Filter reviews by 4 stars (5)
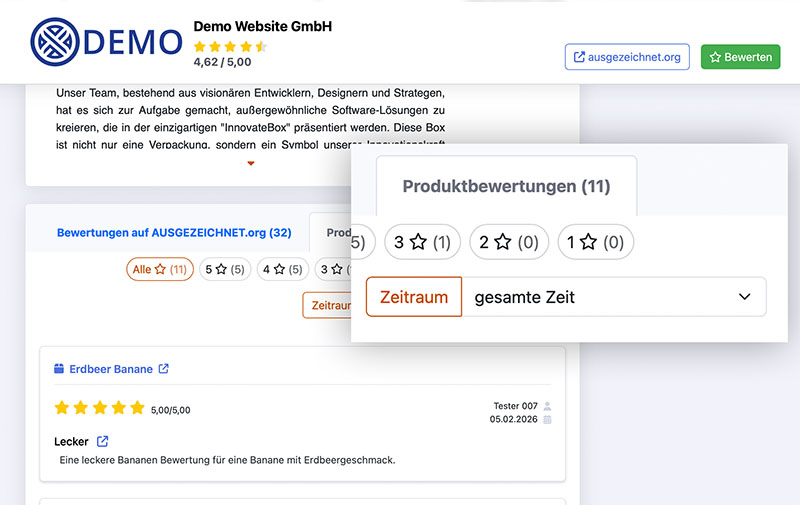 tap(281, 269)
